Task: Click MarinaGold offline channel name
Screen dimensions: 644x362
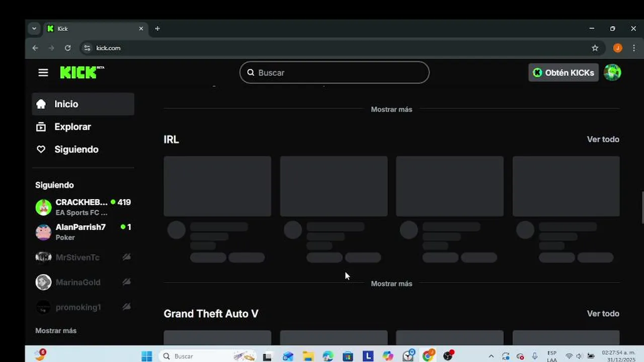Action: [x=78, y=282]
